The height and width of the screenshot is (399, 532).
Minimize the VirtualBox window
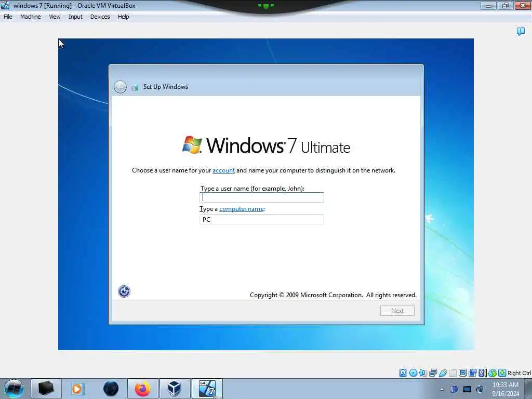point(488,5)
